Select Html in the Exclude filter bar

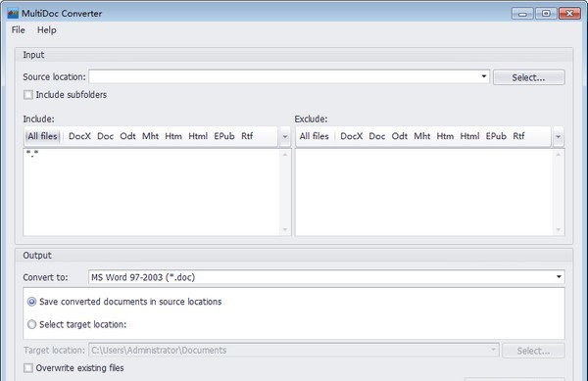click(x=469, y=136)
